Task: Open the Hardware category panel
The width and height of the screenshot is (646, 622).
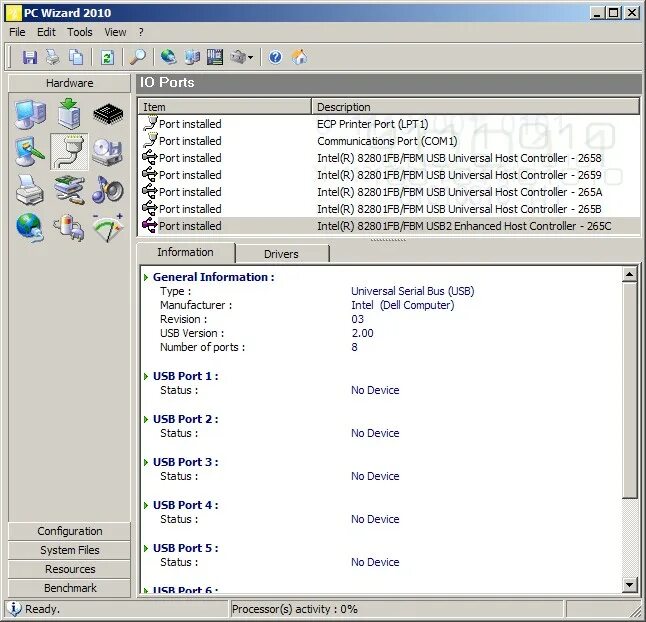Action: click(69, 83)
